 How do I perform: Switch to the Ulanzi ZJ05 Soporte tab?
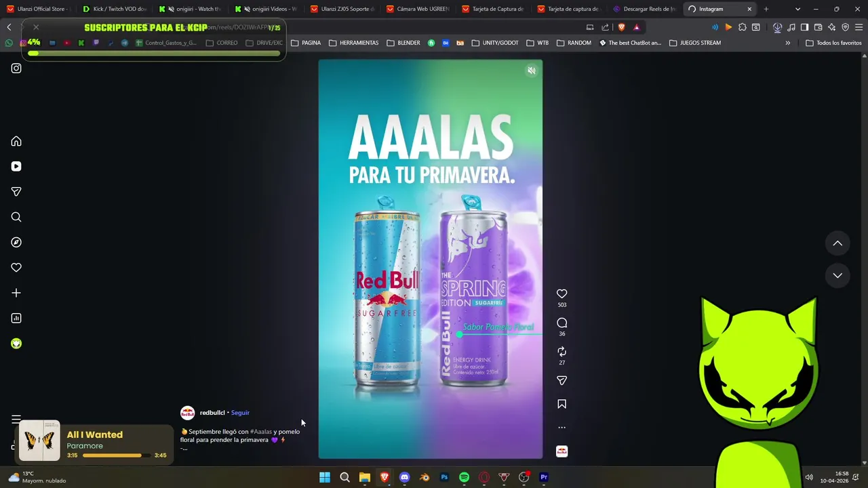point(343,9)
